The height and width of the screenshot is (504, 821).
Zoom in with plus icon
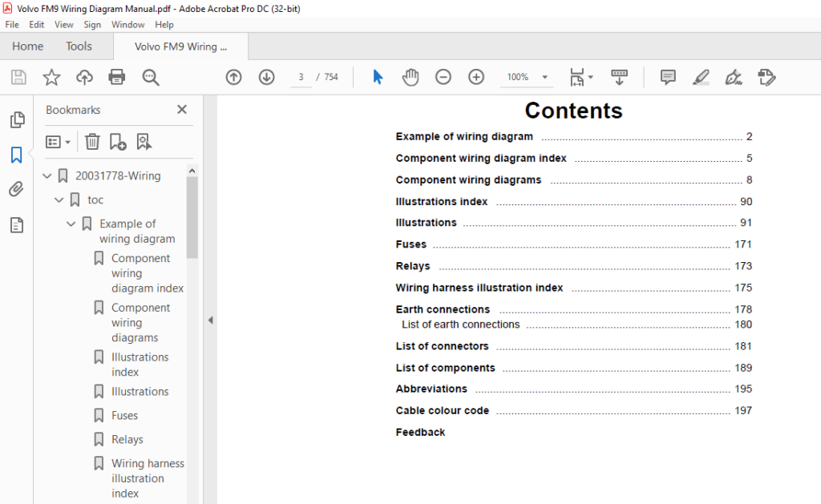[x=476, y=78]
